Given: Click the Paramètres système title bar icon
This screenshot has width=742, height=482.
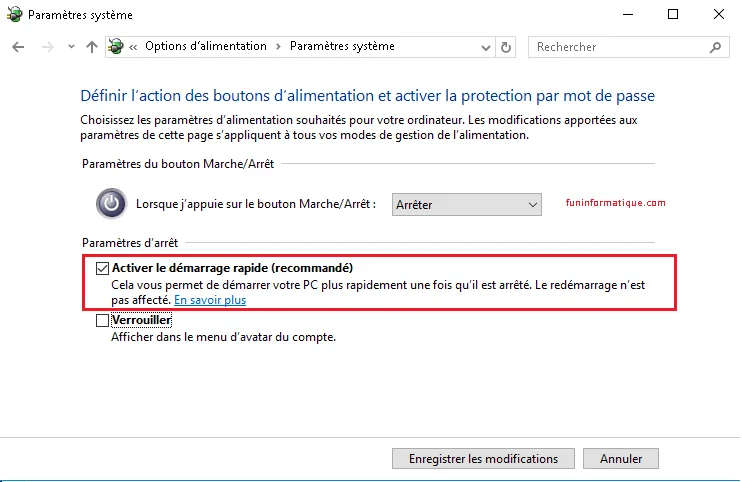Looking at the screenshot, I should pyautogui.click(x=14, y=15).
